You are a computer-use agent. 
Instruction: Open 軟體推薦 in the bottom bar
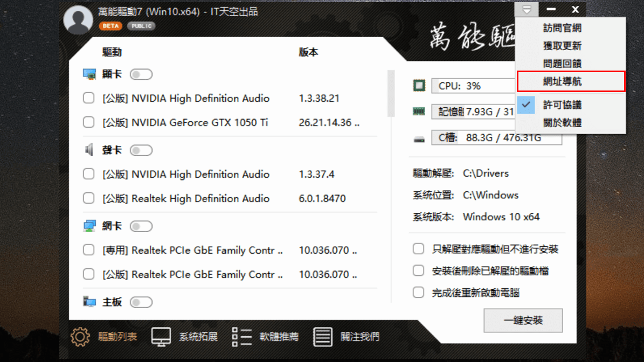241,336
